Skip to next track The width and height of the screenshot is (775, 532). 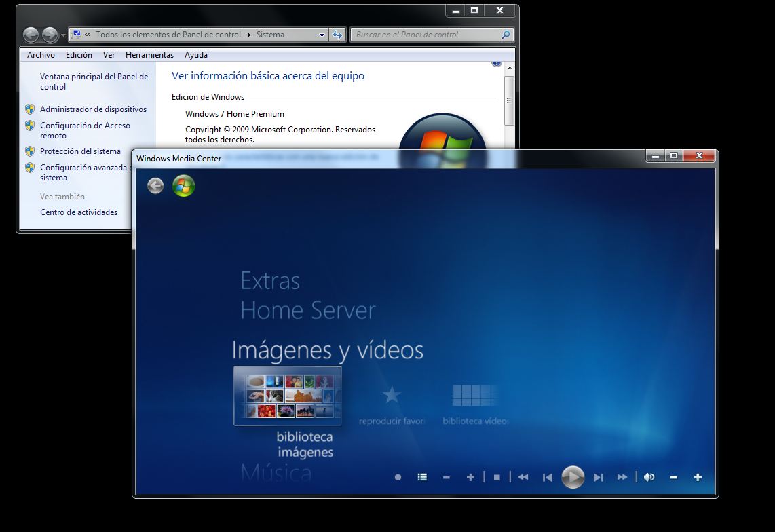(x=598, y=478)
